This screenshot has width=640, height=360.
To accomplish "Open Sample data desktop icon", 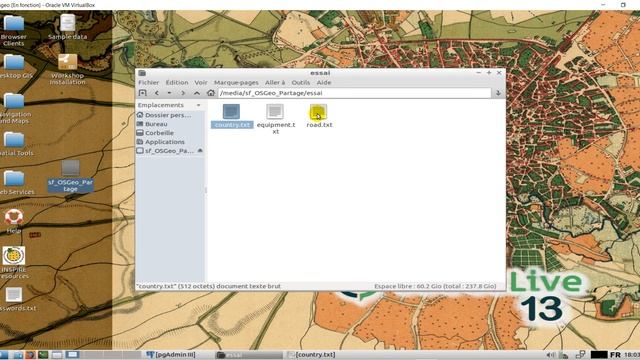I will [x=67, y=27].
